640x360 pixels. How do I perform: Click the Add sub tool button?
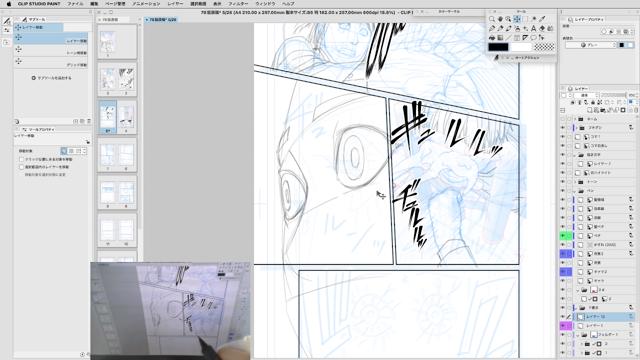click(x=51, y=78)
